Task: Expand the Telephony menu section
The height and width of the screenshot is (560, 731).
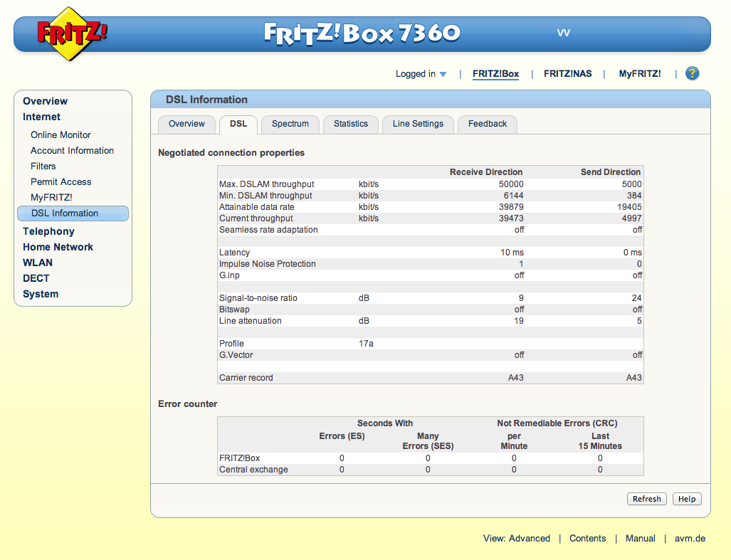Action: click(48, 231)
